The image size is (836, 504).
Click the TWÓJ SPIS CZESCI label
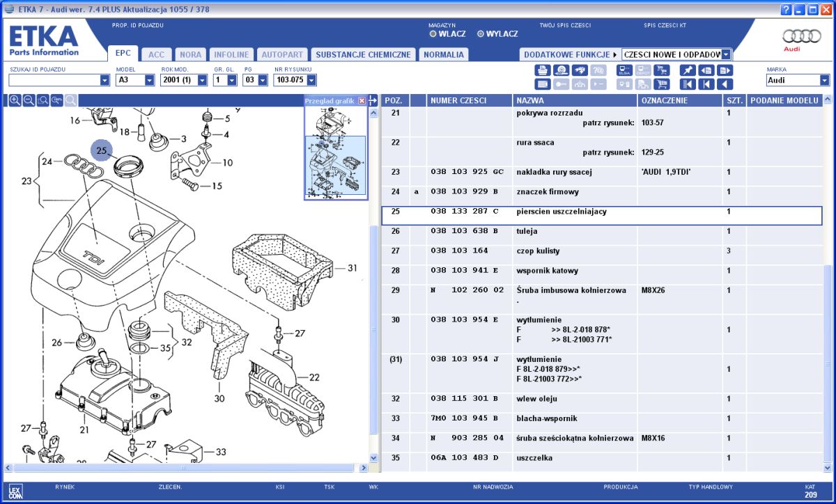[565, 26]
